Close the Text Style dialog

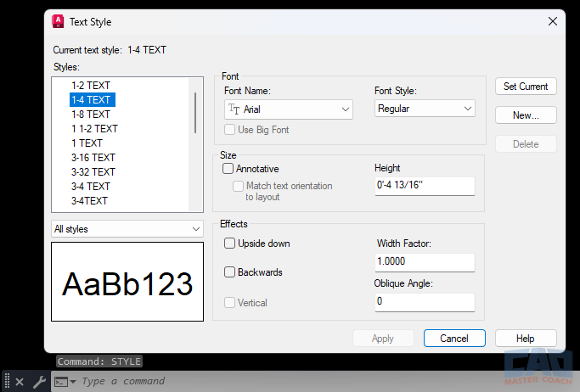(x=553, y=21)
